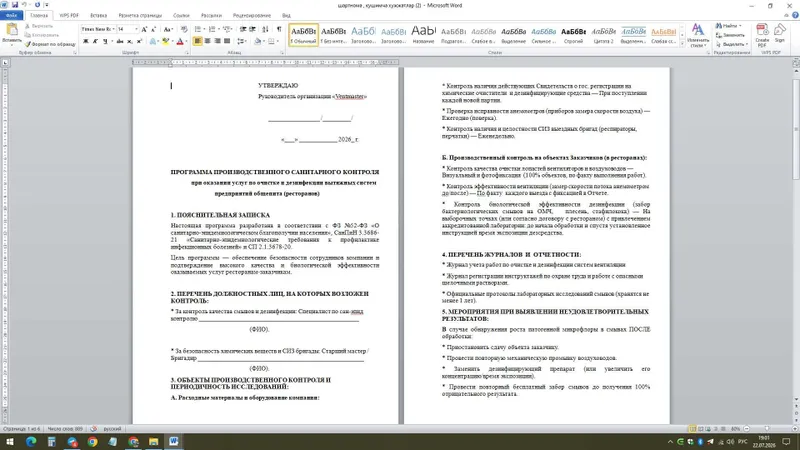Apply the Название style
800x450 pixels.
tap(423, 35)
